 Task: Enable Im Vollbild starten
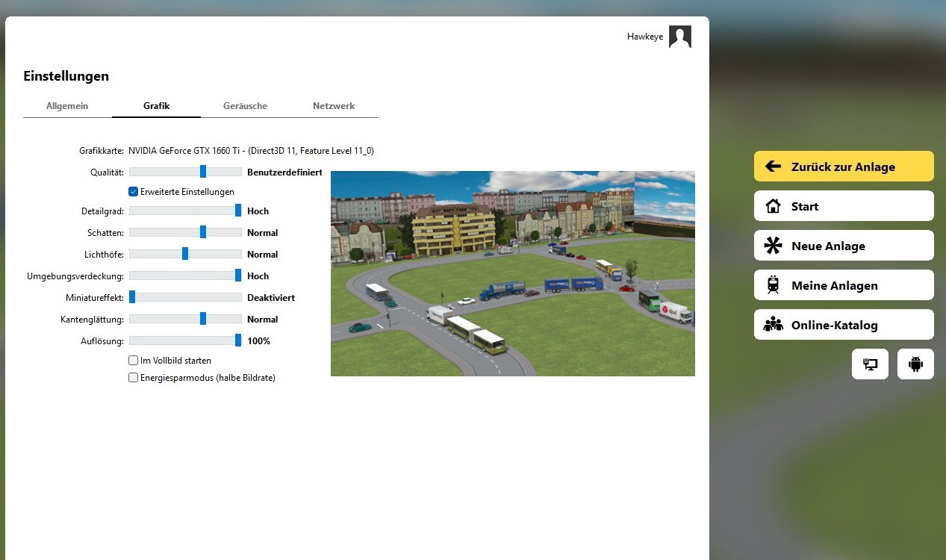(133, 360)
